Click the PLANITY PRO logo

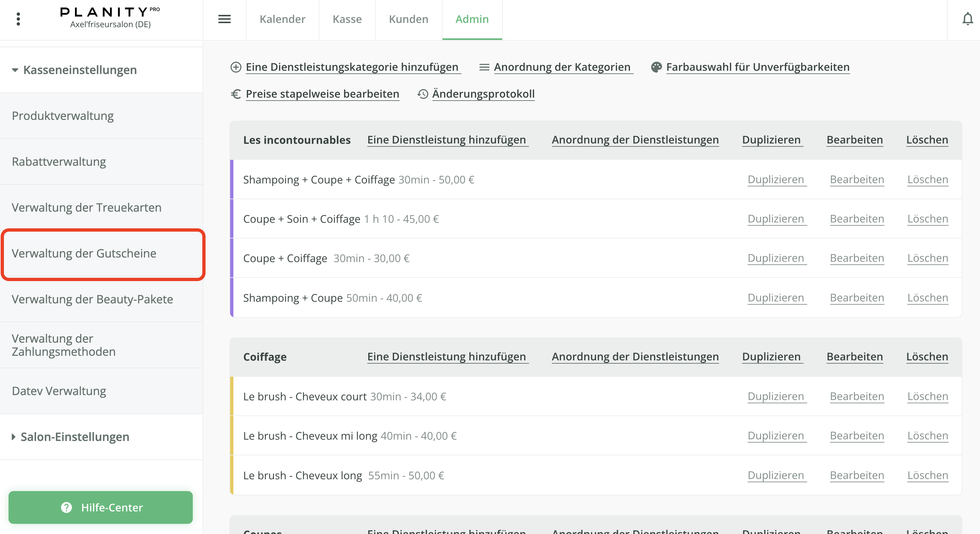(110, 12)
